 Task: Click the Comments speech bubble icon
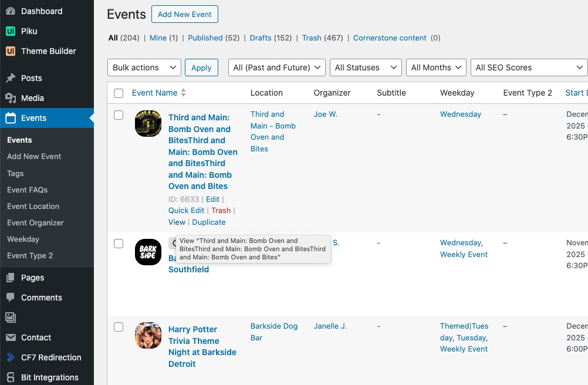click(11, 298)
